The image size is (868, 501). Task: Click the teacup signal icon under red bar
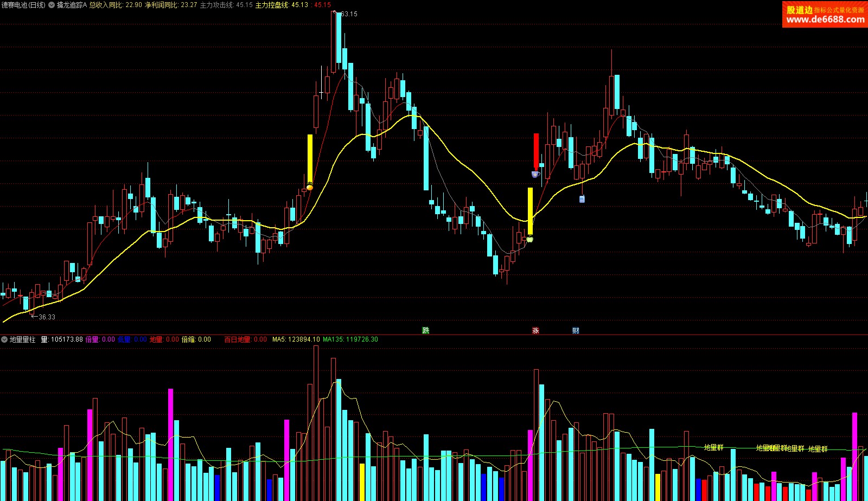535,174
